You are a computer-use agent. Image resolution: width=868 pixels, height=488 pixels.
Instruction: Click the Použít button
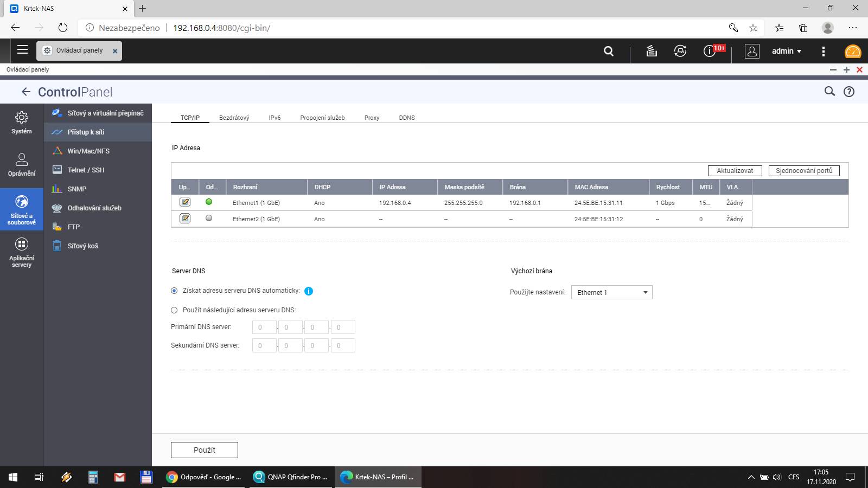click(205, 450)
